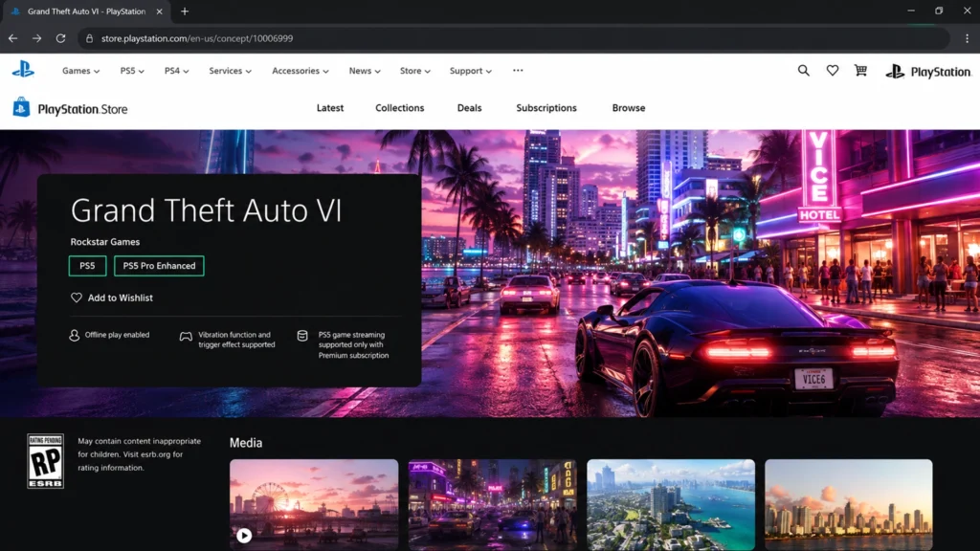Open the search magnifier icon

point(803,71)
